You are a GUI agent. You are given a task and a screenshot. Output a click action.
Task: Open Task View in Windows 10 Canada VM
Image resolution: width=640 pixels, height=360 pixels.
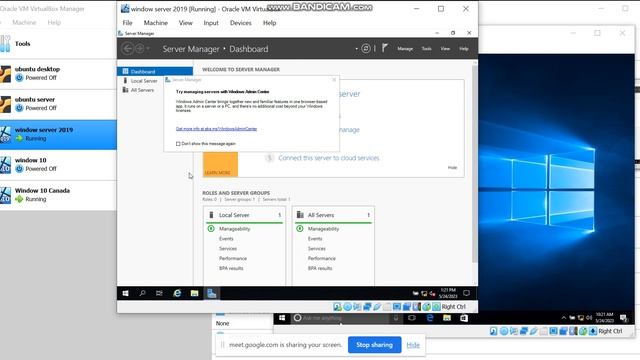(x=411, y=318)
